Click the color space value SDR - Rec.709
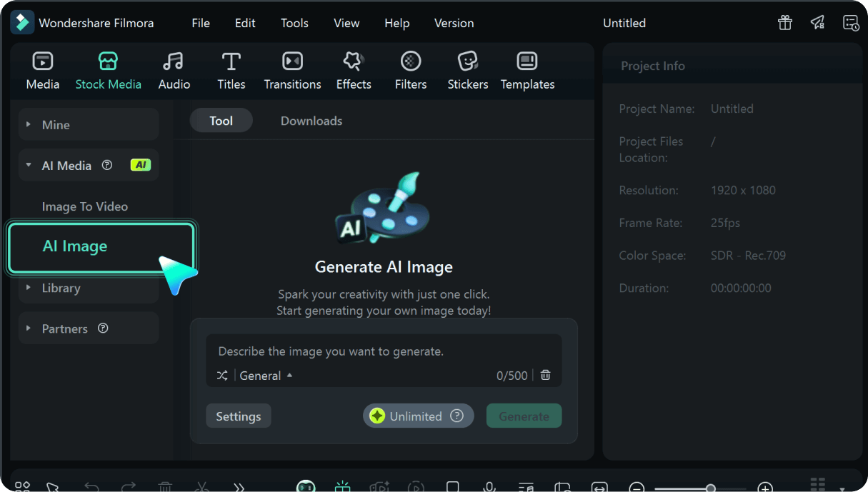This screenshot has width=868, height=492. coord(748,255)
